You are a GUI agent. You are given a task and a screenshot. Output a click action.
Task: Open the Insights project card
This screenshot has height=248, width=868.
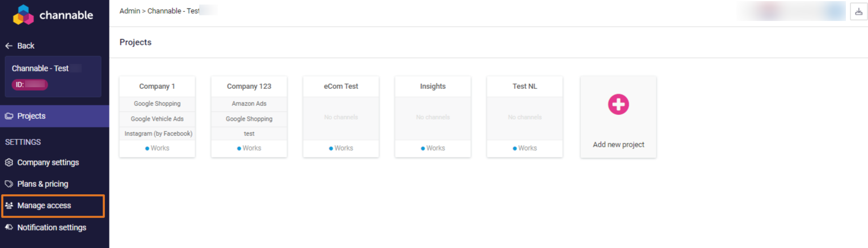(x=433, y=87)
